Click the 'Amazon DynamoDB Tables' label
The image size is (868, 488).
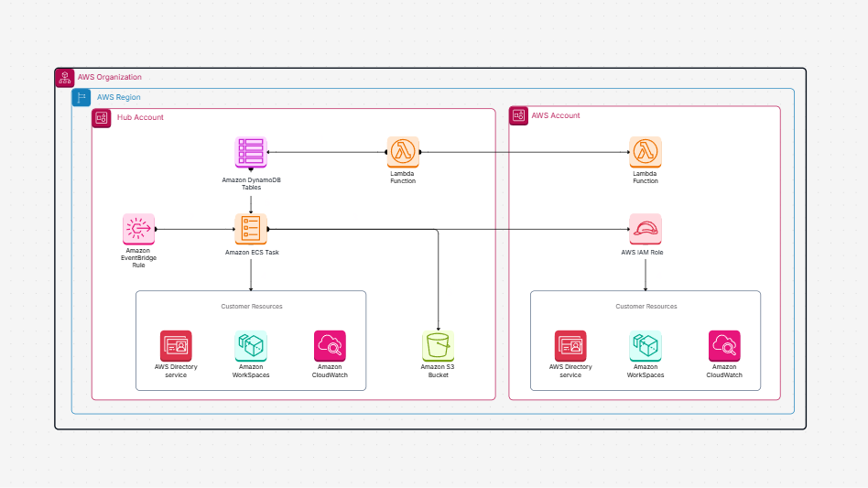(x=251, y=184)
